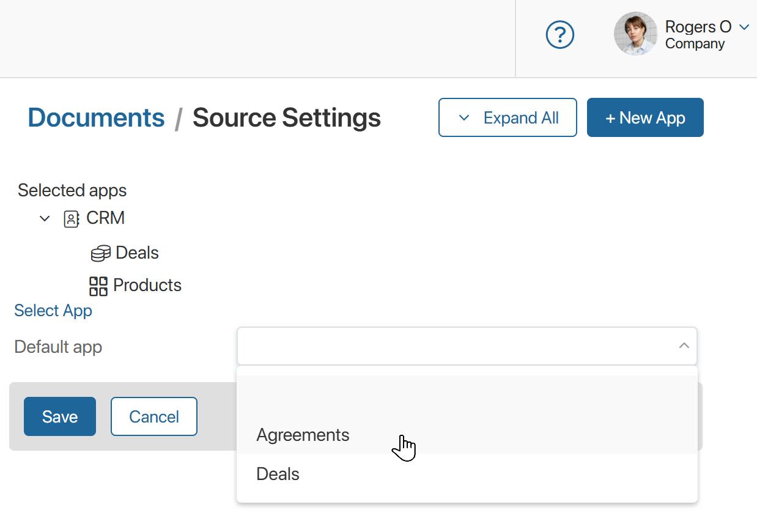Expand all sections with Expand All

(508, 117)
